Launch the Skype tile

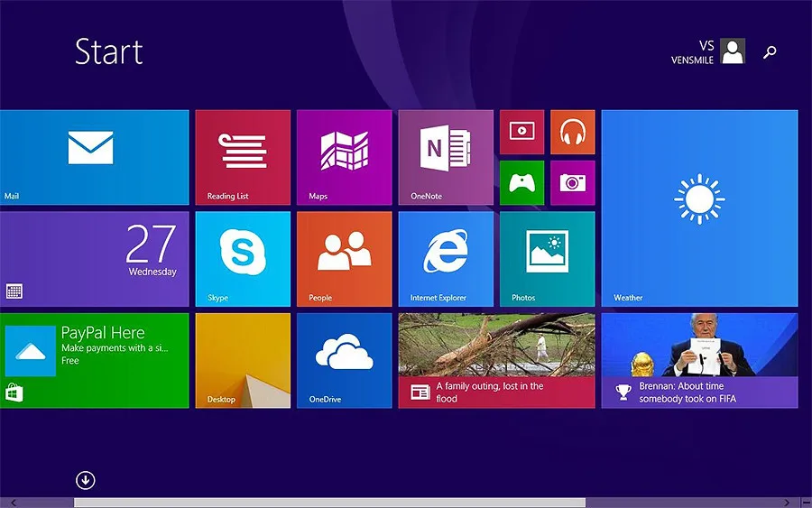coord(243,258)
